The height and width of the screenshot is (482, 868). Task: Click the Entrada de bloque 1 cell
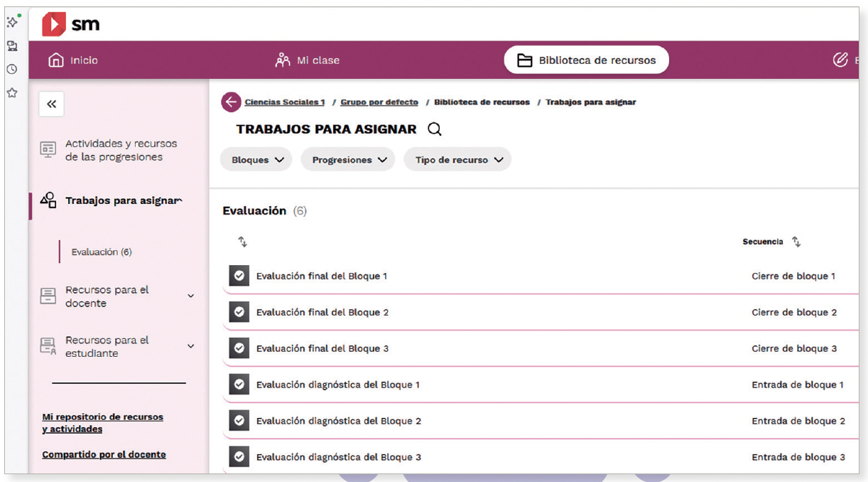click(x=798, y=385)
